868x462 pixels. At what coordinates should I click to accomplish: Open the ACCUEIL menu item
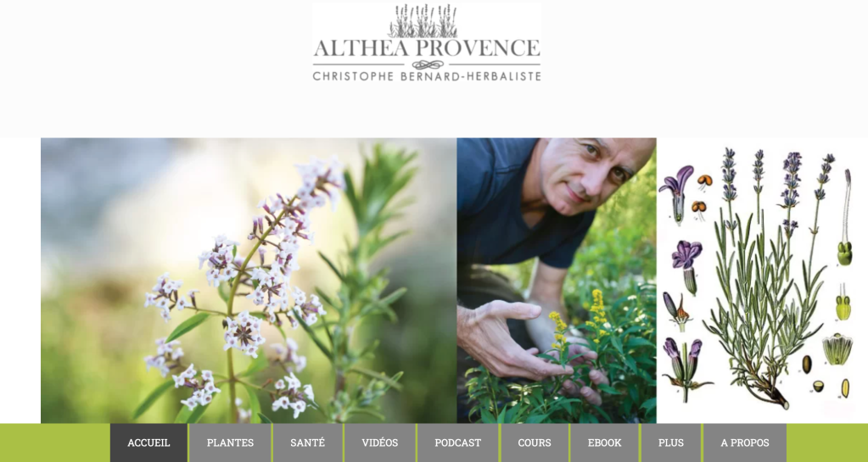[x=149, y=443]
